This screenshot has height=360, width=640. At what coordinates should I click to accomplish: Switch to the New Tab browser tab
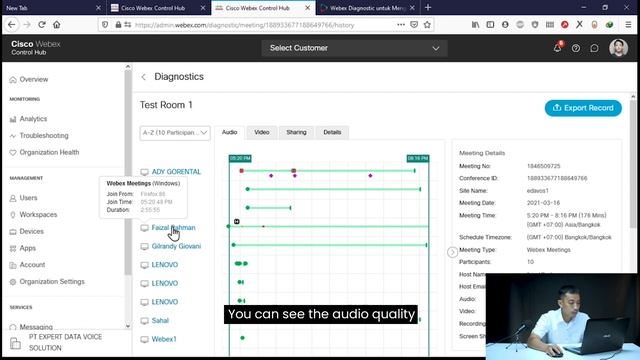[53, 8]
